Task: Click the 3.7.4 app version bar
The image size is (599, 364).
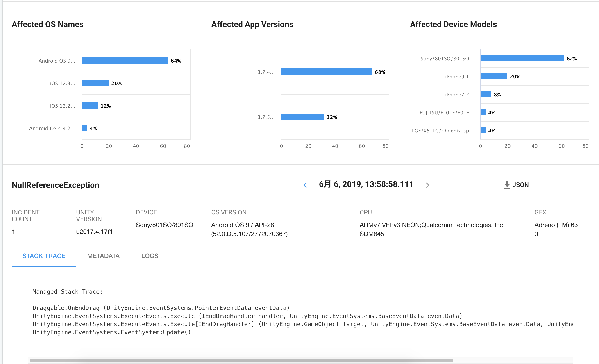Action: 327,72
